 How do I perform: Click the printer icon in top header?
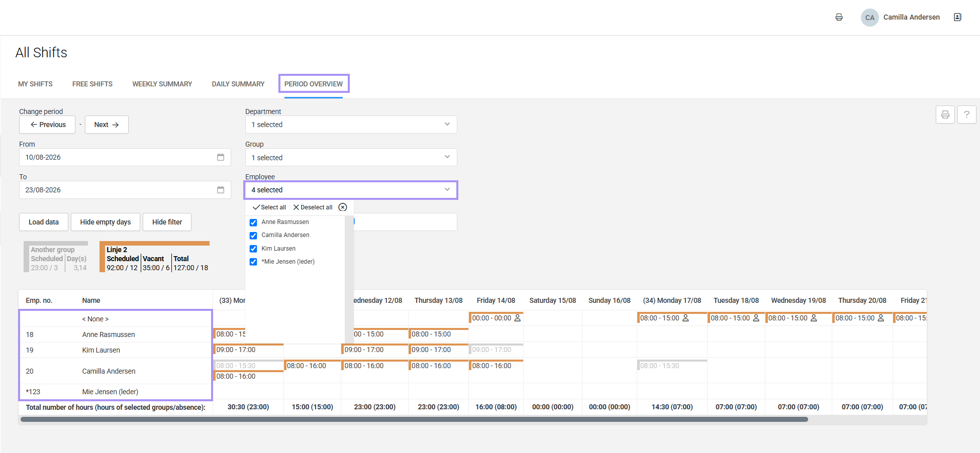coord(839,17)
